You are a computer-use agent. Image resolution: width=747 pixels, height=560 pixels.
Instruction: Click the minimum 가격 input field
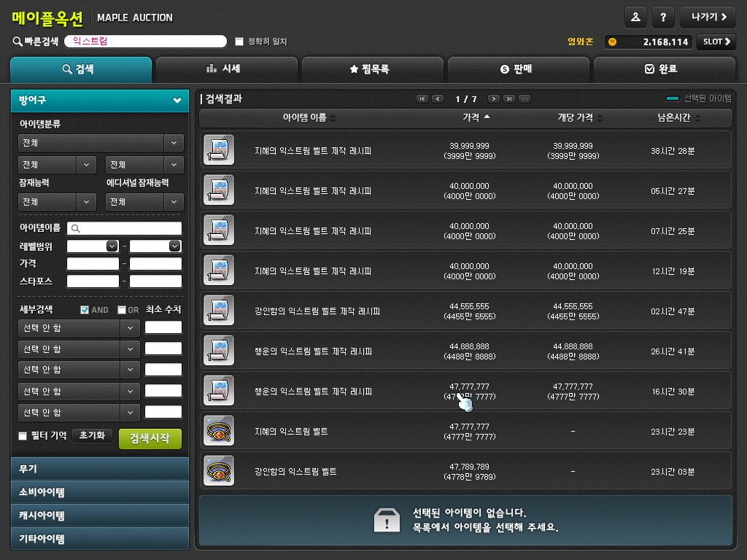(93, 264)
